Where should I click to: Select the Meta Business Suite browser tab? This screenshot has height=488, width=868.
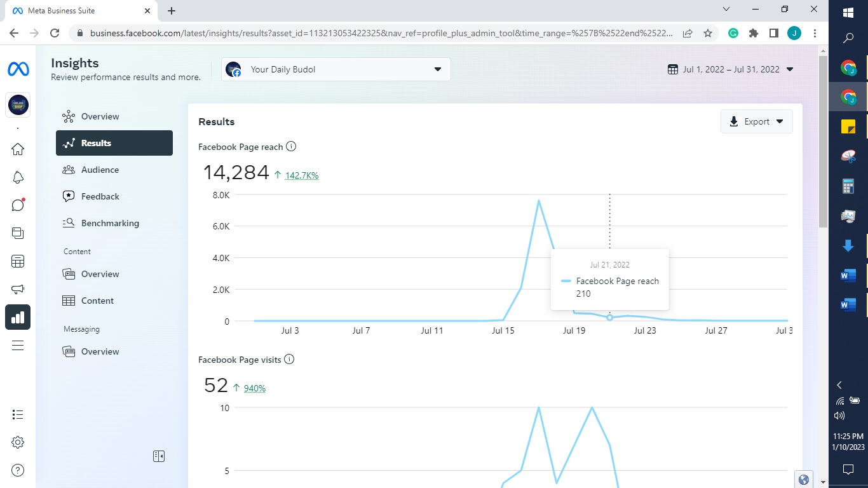[81, 11]
